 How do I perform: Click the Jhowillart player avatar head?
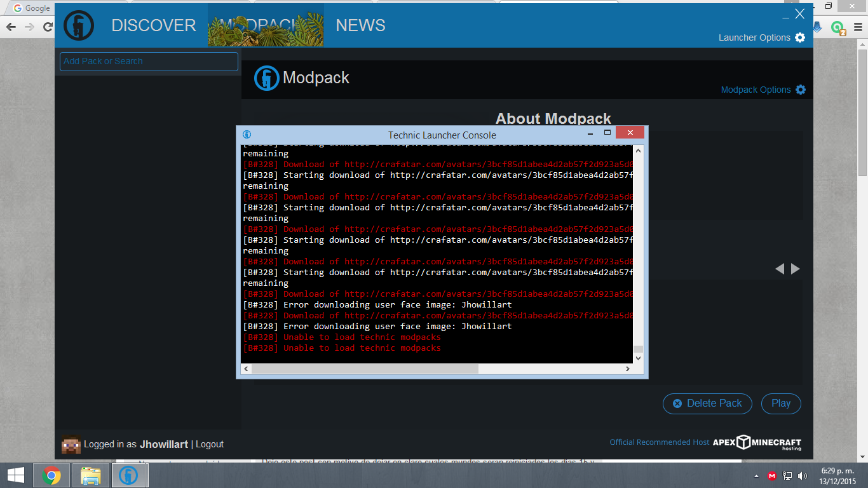click(x=71, y=444)
